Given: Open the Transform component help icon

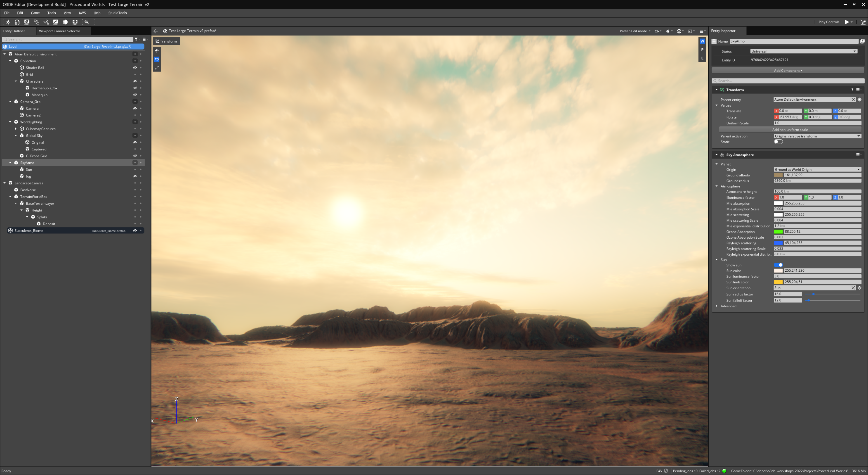Looking at the screenshot, I should coord(852,90).
